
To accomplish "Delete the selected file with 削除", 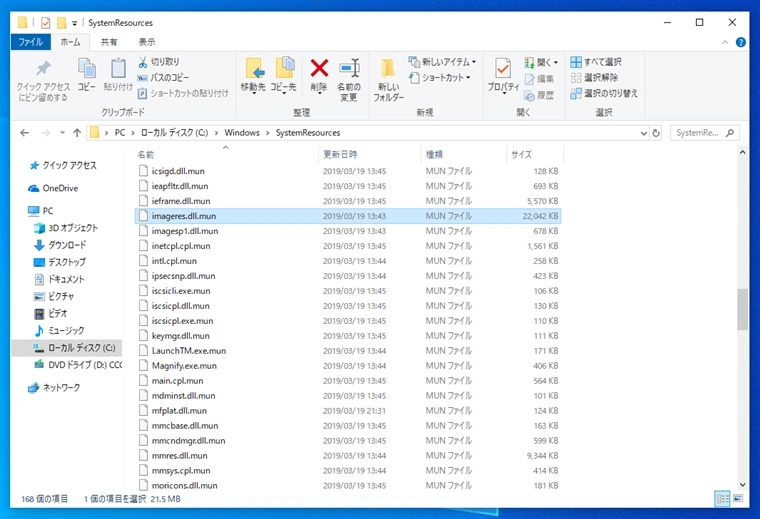I will (319, 75).
